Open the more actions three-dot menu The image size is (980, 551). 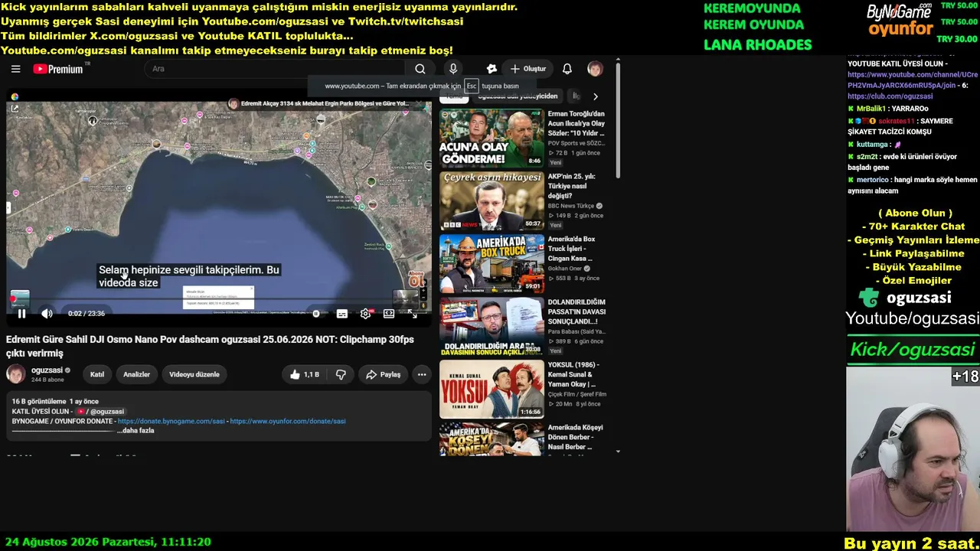click(x=422, y=374)
